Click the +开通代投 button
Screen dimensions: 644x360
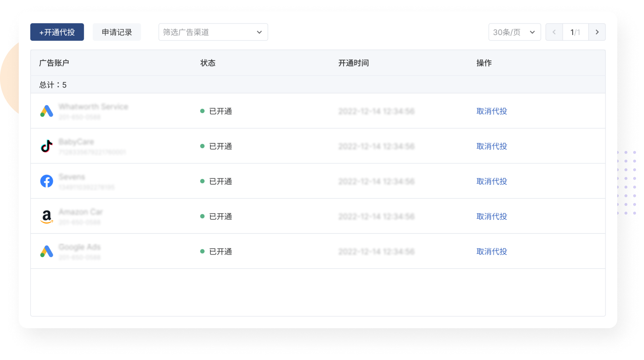[57, 32]
